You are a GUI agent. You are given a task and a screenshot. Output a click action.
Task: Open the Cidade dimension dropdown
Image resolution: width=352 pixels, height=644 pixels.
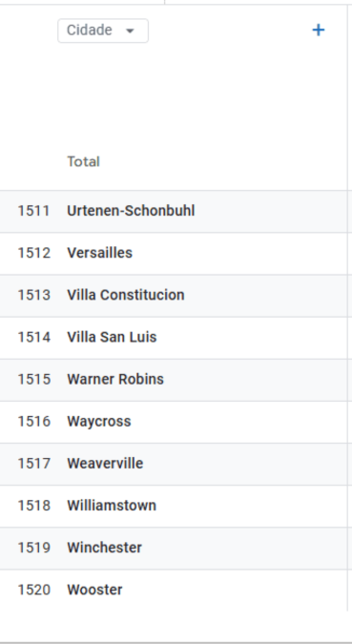coord(103,31)
